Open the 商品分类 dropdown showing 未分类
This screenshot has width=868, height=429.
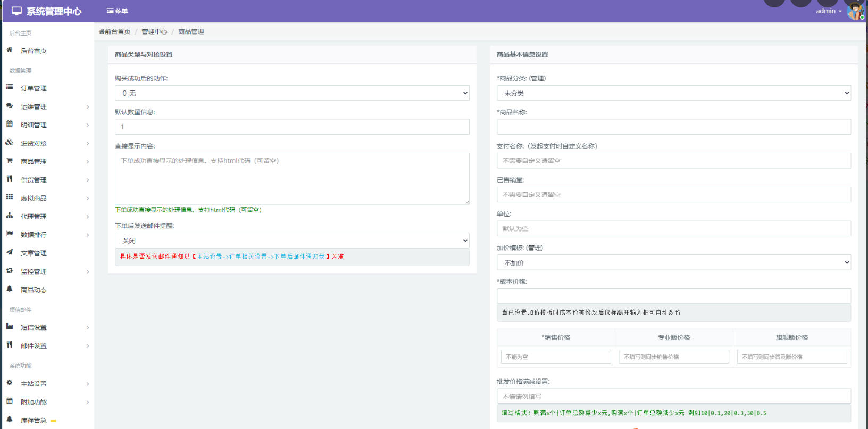[x=673, y=93]
